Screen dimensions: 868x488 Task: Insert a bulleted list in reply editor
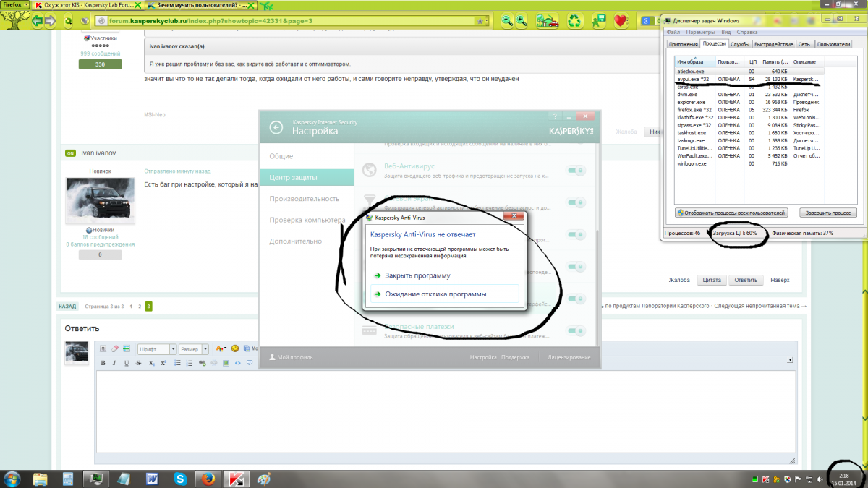click(177, 363)
